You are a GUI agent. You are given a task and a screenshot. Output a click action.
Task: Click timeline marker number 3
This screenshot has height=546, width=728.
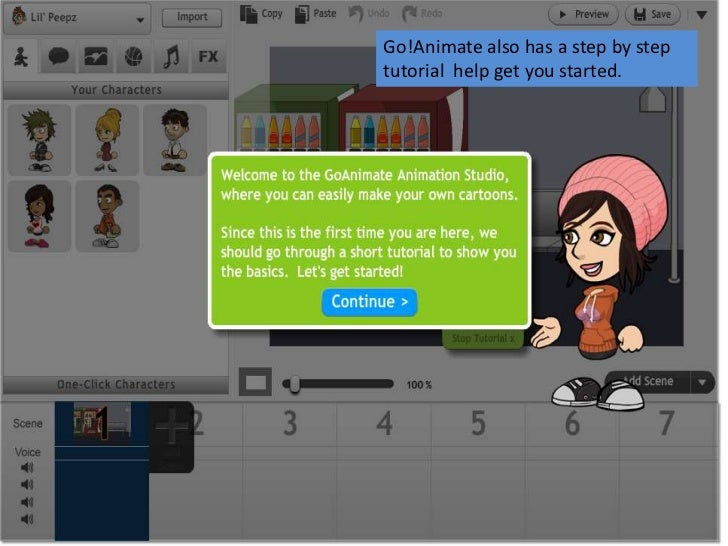[290, 423]
